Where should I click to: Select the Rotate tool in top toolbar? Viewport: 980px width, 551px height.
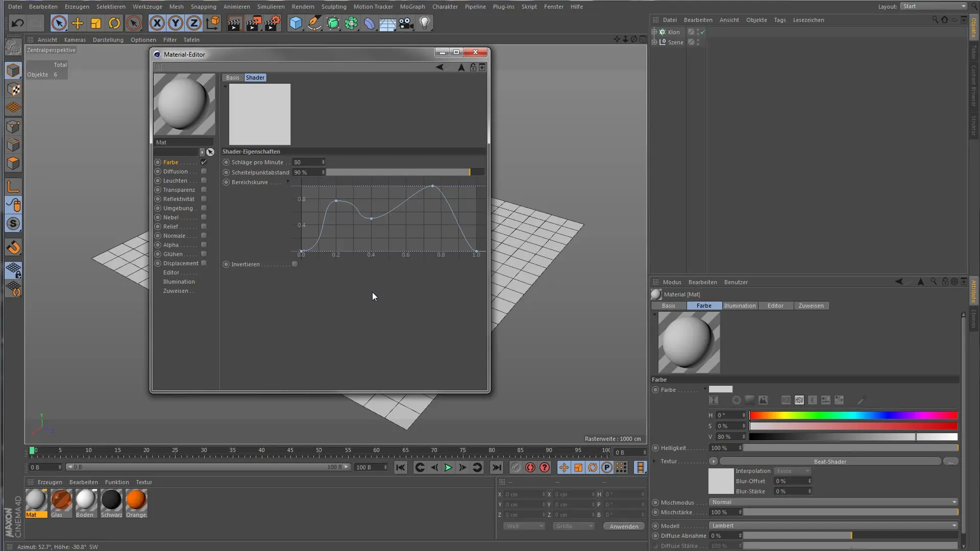click(x=114, y=23)
